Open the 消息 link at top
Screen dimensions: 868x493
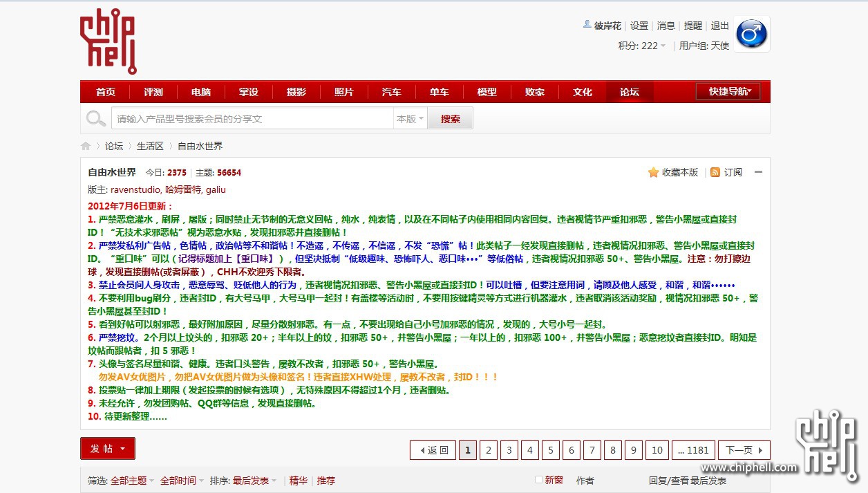666,26
